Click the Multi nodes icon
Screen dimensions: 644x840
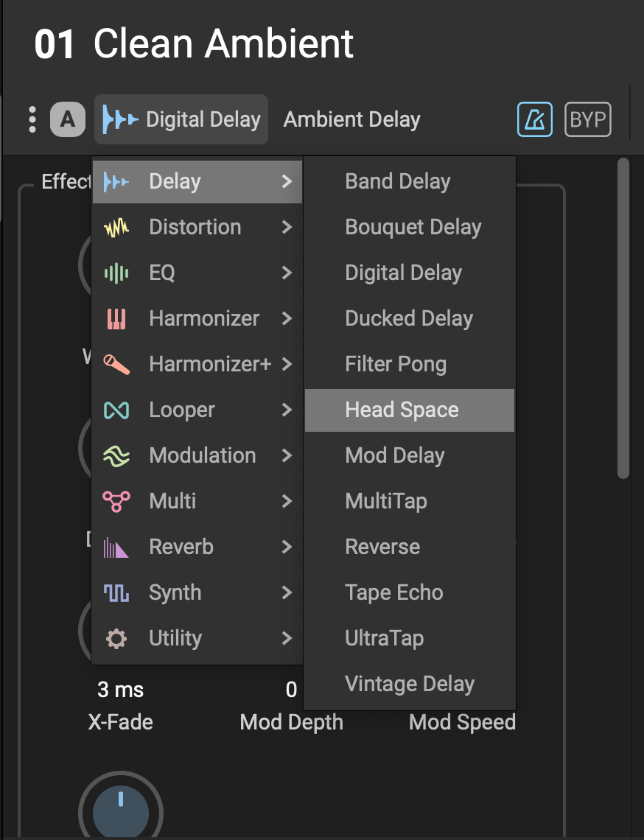pos(116,501)
